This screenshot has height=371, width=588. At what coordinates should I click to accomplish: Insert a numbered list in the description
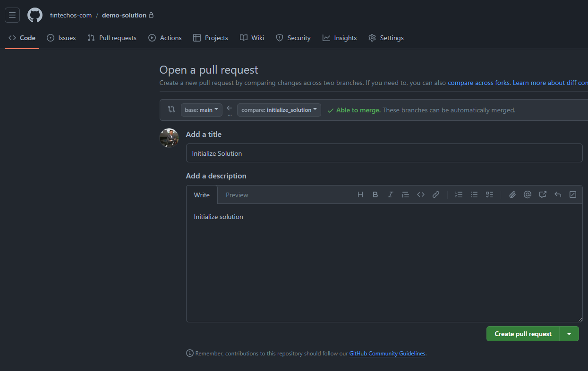pos(459,194)
